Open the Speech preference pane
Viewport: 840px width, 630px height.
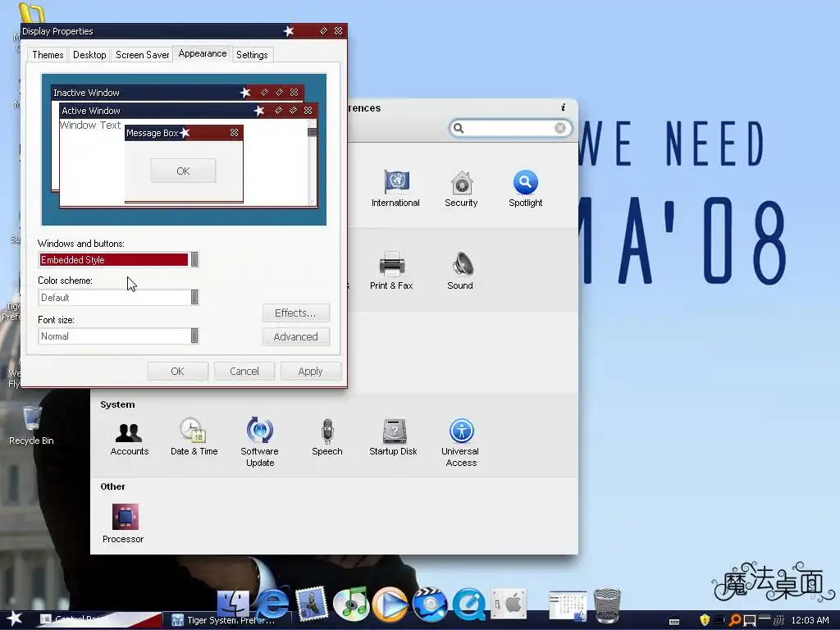326,436
